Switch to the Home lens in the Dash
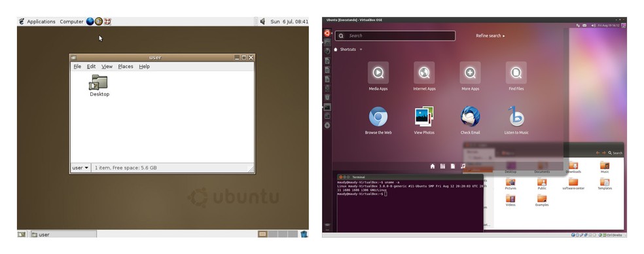The height and width of the screenshot is (254, 644). [x=433, y=166]
